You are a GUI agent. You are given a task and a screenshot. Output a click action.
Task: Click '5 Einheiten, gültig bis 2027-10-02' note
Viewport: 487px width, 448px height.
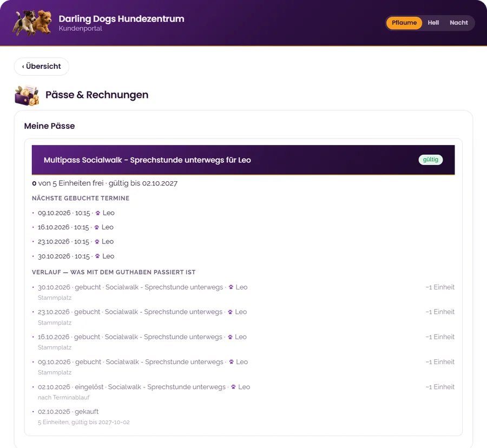(84, 422)
